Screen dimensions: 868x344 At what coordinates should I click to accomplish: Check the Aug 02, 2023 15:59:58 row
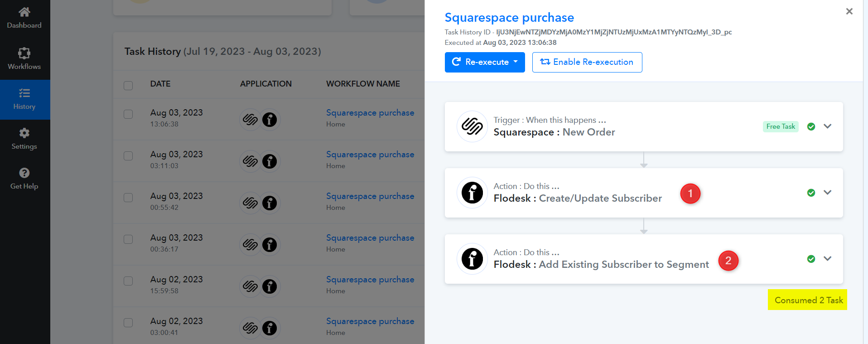click(128, 281)
